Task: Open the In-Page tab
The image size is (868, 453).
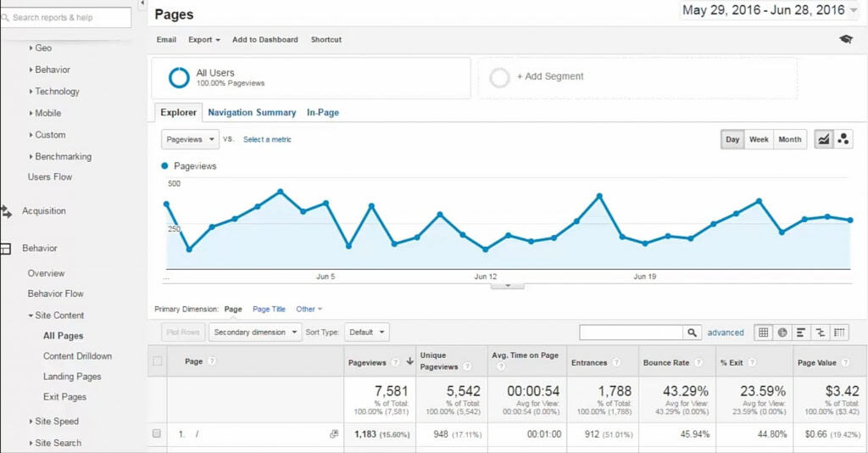Action: click(323, 112)
